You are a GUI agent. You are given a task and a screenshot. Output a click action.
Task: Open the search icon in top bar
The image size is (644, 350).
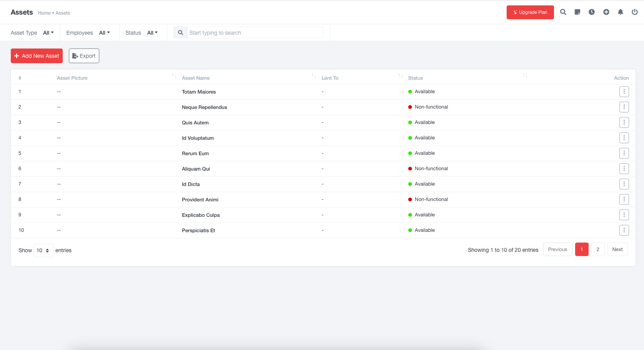(x=563, y=12)
